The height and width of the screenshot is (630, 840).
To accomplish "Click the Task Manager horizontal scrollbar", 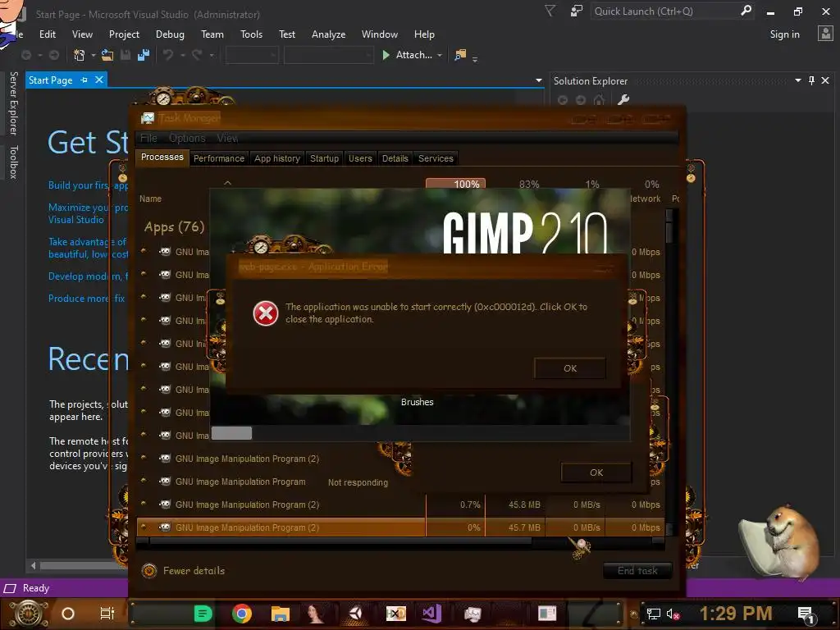I will [x=400, y=541].
